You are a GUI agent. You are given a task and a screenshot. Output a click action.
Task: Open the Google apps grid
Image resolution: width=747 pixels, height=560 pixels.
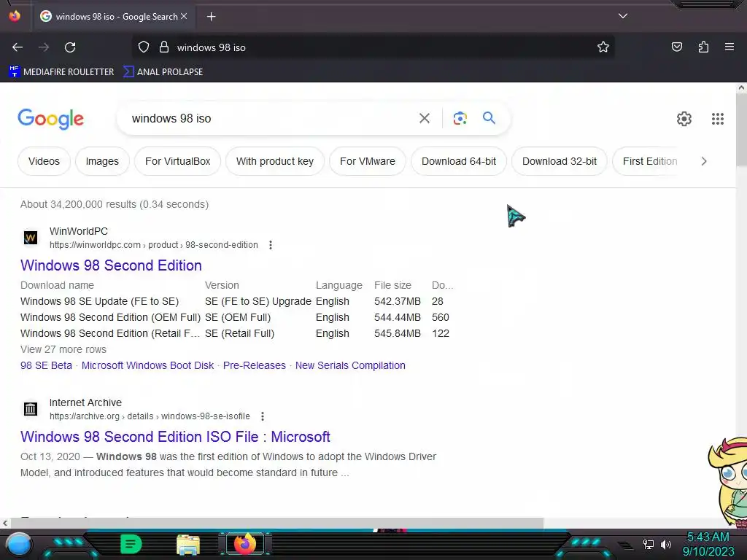pyautogui.click(x=718, y=119)
